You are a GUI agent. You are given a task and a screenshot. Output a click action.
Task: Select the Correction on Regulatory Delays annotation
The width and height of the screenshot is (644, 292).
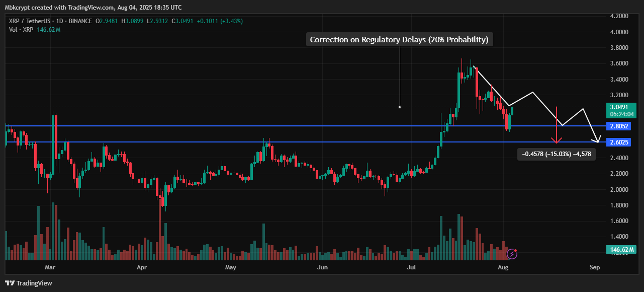click(399, 40)
